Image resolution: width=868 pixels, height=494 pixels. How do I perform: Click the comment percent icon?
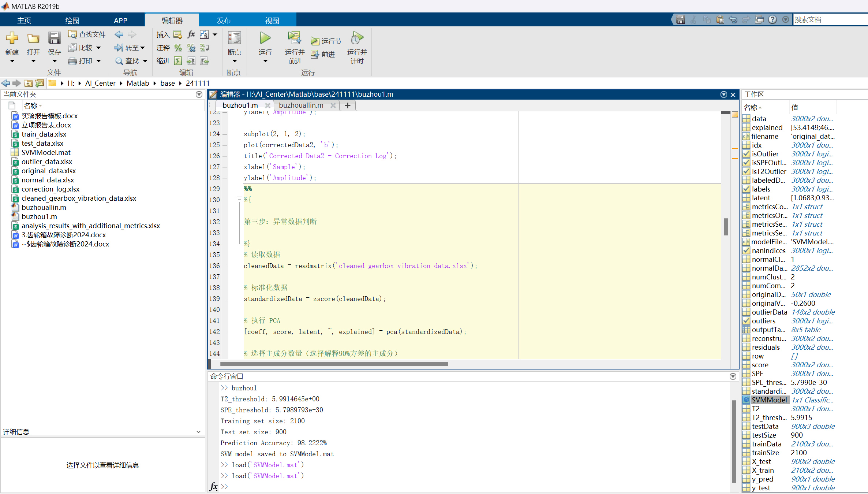point(178,48)
